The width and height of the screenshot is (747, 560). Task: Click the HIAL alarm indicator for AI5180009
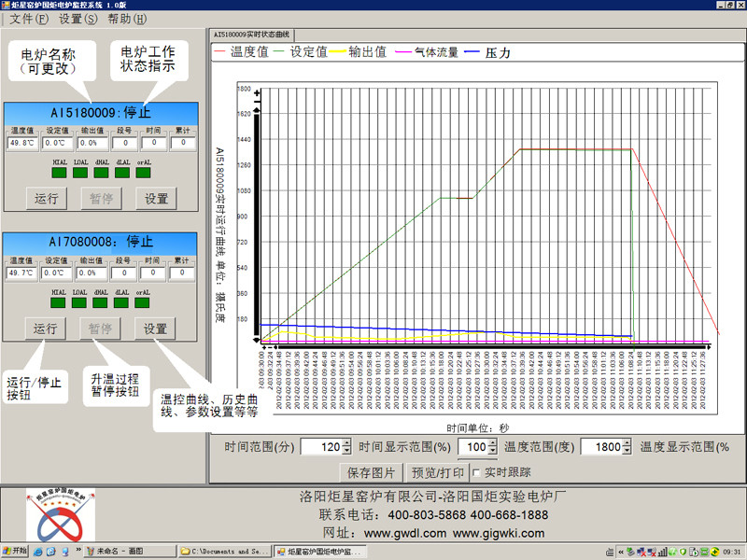[x=59, y=171]
